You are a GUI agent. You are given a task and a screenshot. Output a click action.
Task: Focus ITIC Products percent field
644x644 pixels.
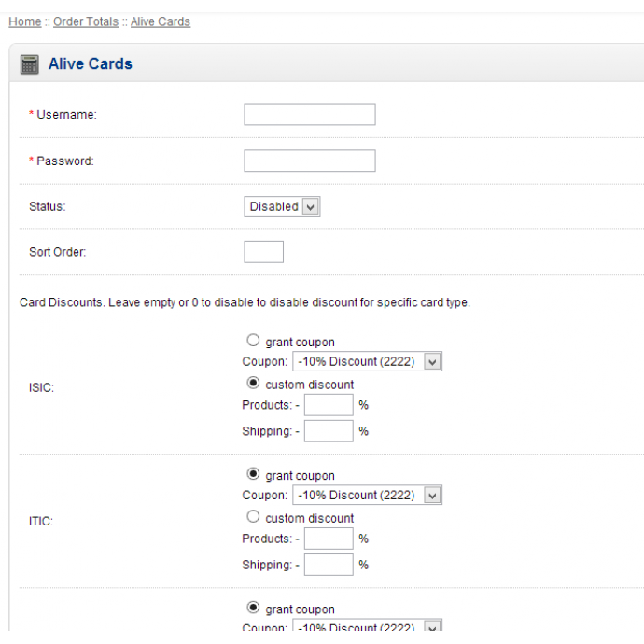click(x=329, y=539)
